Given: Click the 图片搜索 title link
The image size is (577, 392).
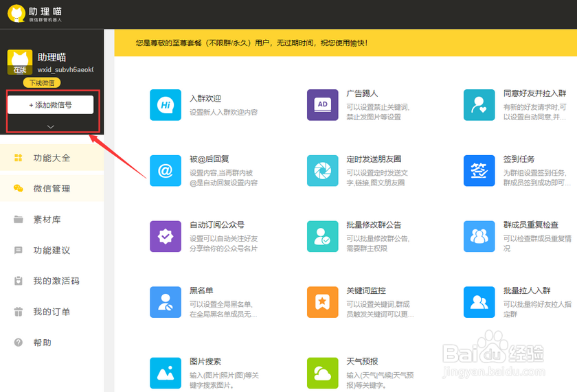Looking at the screenshot, I should (x=205, y=362).
